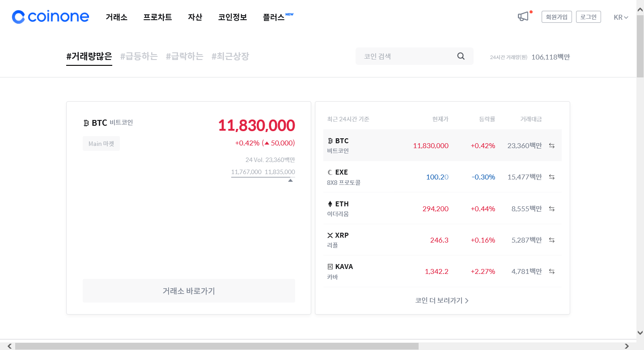Screen dimensions: 644x350
Task: Click the search magnifier icon
Action: point(461,56)
